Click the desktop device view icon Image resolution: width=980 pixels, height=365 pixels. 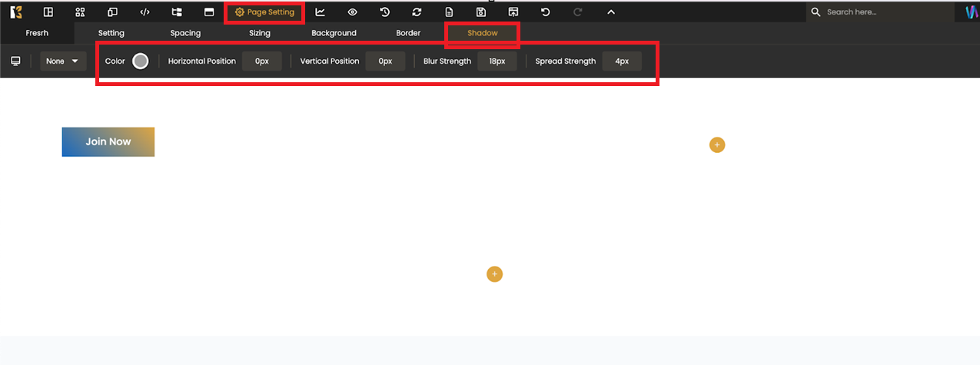coord(15,61)
